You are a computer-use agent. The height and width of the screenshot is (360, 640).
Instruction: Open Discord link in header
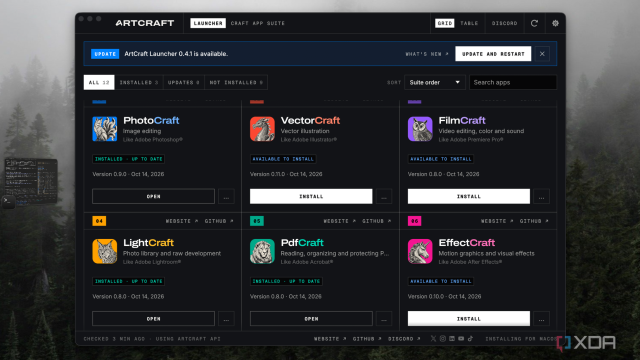click(x=504, y=23)
